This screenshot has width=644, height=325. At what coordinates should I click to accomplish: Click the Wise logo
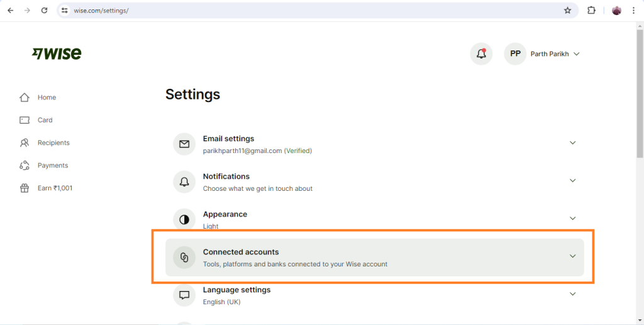[57, 54]
